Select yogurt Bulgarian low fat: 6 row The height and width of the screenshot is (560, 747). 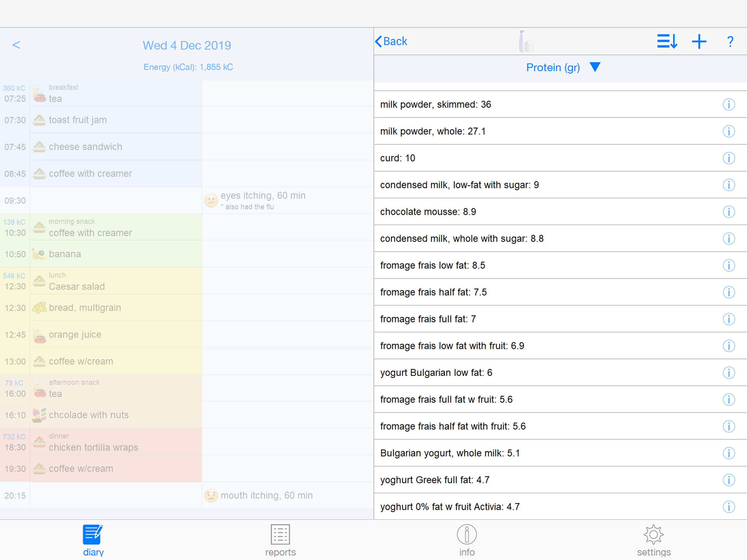pyautogui.click(x=560, y=372)
